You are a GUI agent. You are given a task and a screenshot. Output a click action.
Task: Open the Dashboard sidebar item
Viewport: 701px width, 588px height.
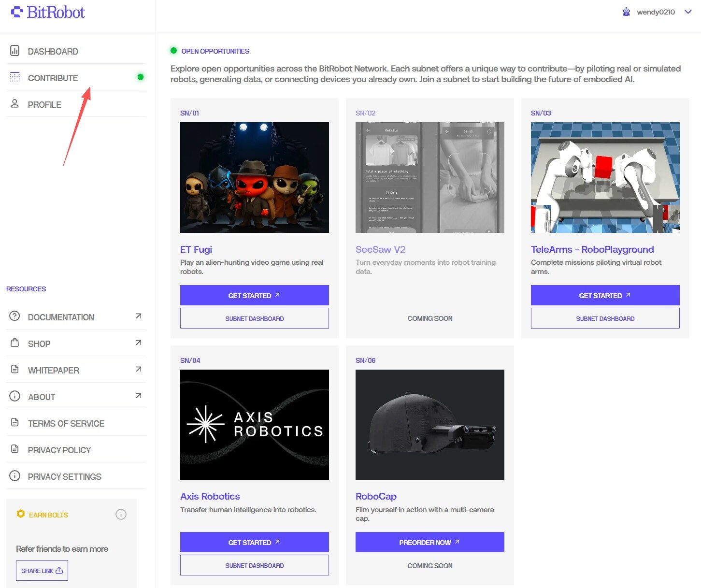pos(76,51)
